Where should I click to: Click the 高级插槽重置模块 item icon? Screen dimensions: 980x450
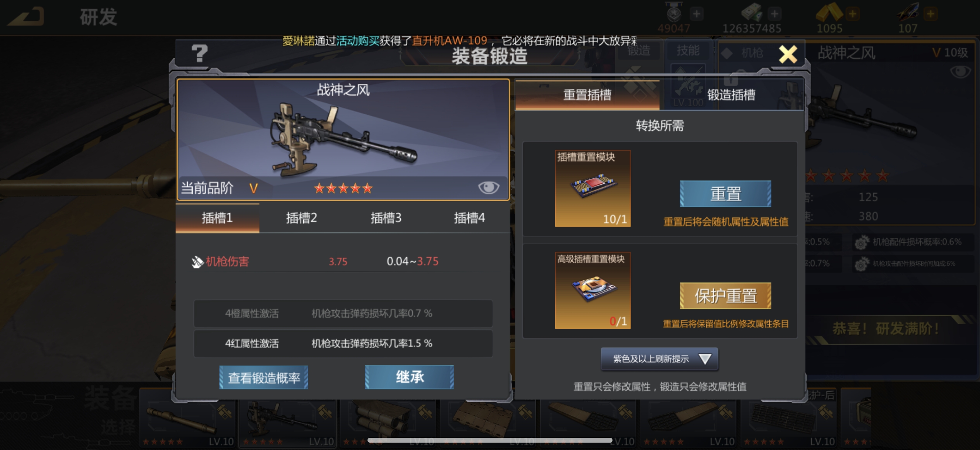coord(593,290)
